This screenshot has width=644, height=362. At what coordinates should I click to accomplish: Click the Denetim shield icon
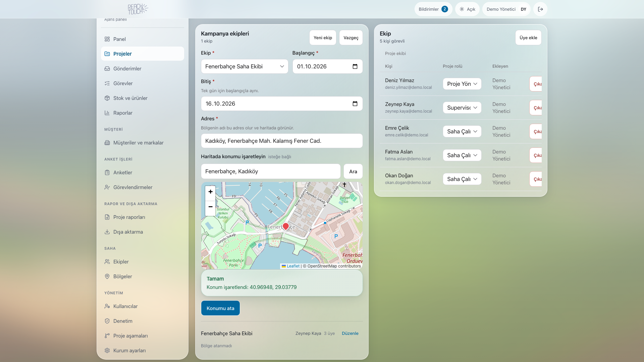tap(107, 321)
